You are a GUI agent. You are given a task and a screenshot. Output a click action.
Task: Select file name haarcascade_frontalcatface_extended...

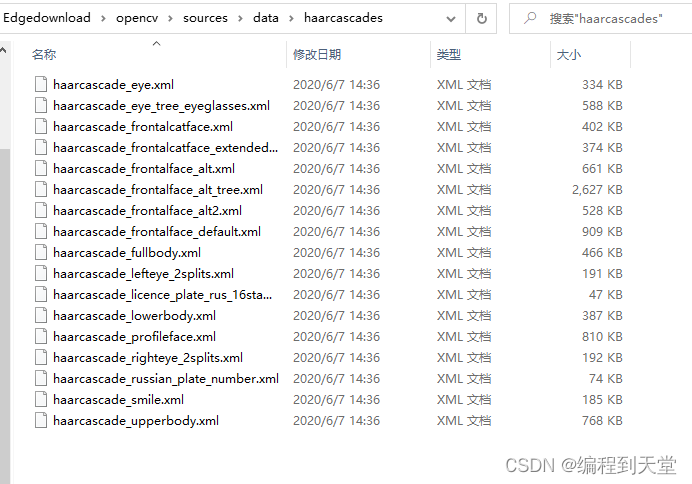click(165, 148)
